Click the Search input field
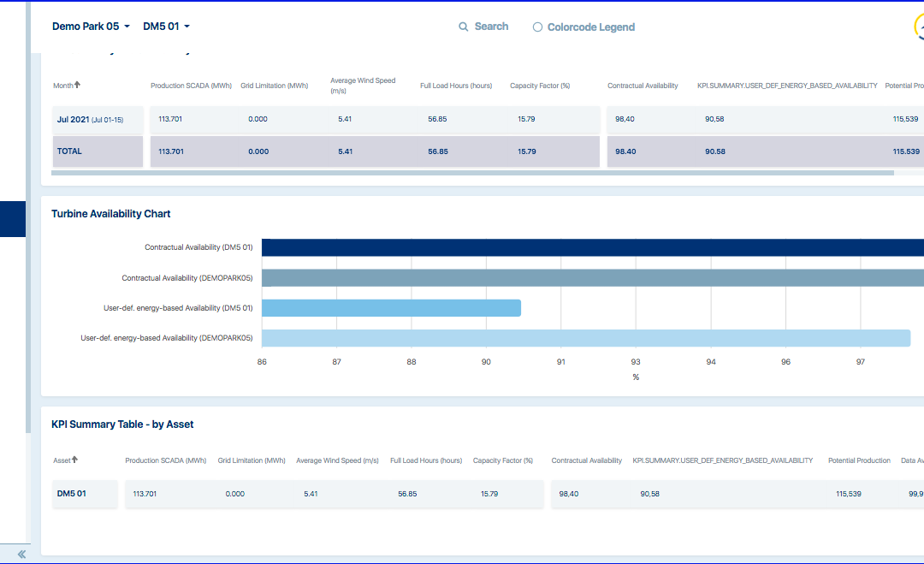The image size is (924, 564). click(491, 27)
